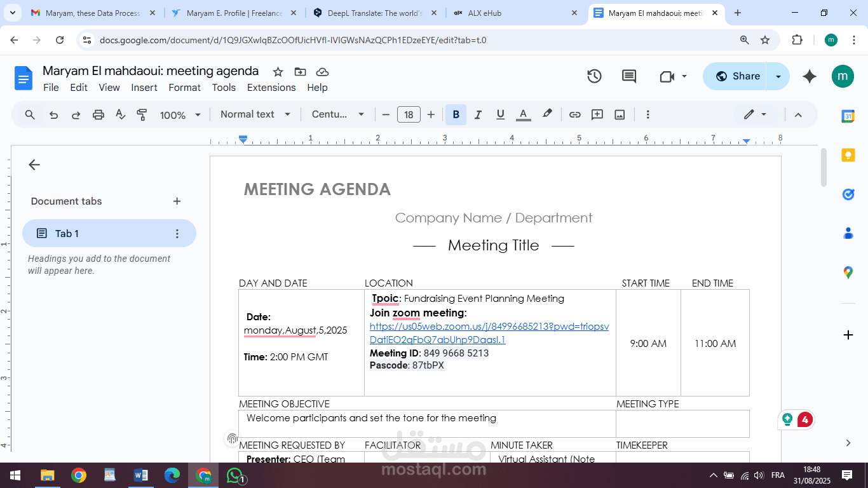Open the Share options dropdown arrow
The width and height of the screenshot is (868, 488).
pos(778,76)
